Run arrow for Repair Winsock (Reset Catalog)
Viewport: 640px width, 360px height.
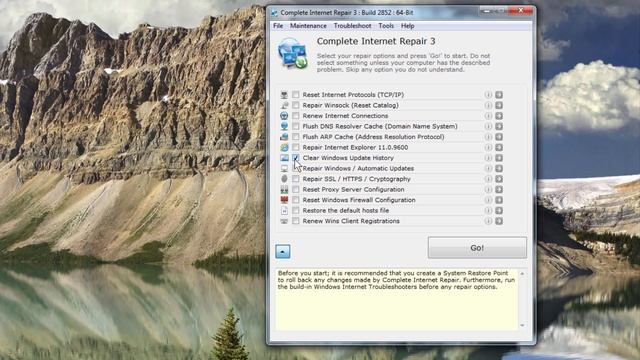click(499, 105)
